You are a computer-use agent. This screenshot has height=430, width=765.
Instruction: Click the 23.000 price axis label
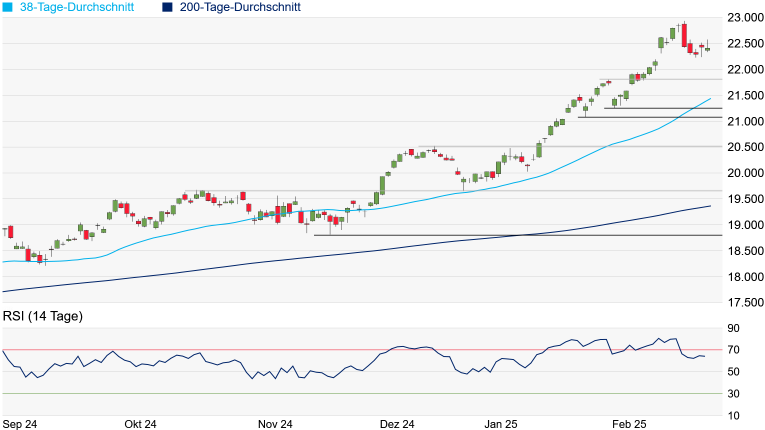[x=746, y=18]
